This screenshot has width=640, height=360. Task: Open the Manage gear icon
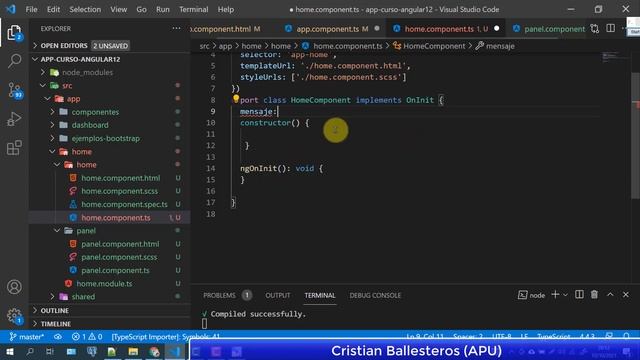tap(14, 315)
